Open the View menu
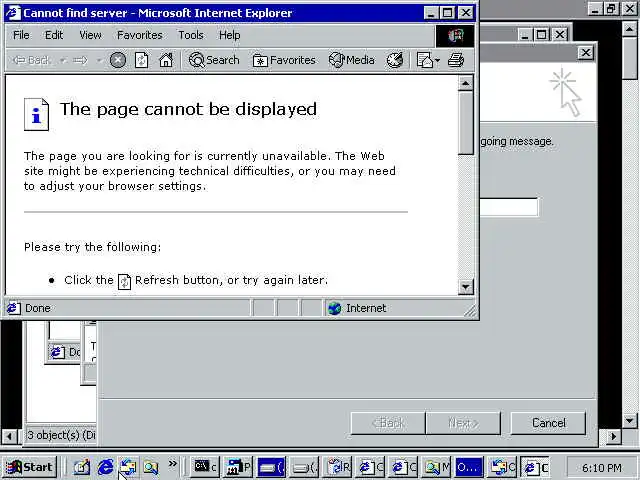Viewport: 640px width, 480px height. point(90,35)
